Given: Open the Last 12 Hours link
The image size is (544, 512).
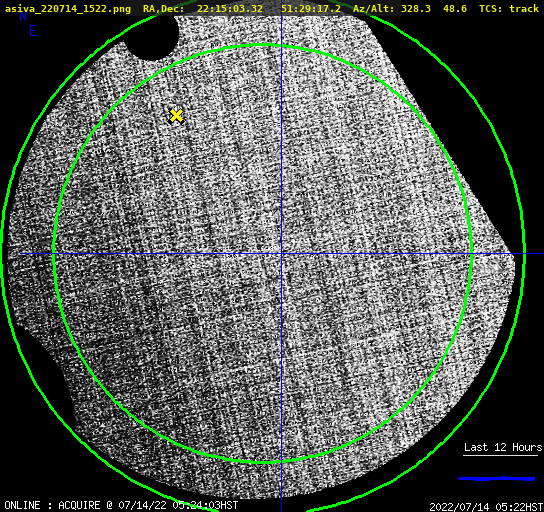Looking at the screenshot, I should tap(503, 447).
